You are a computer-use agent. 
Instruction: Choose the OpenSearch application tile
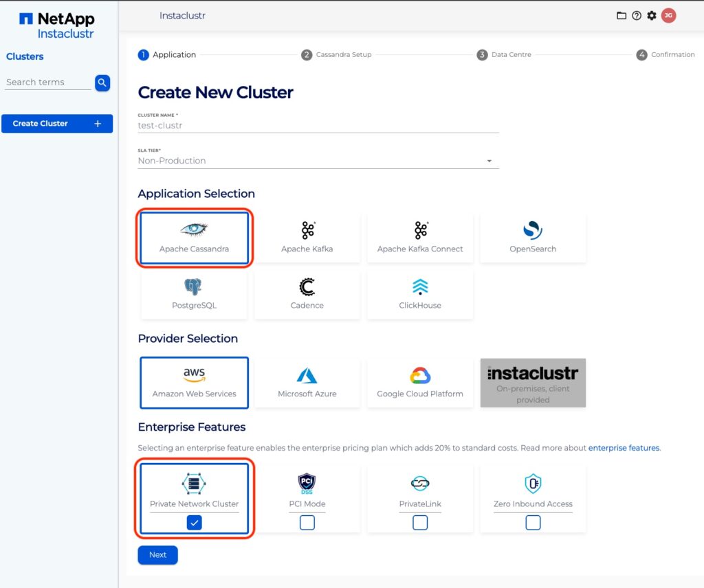point(533,238)
